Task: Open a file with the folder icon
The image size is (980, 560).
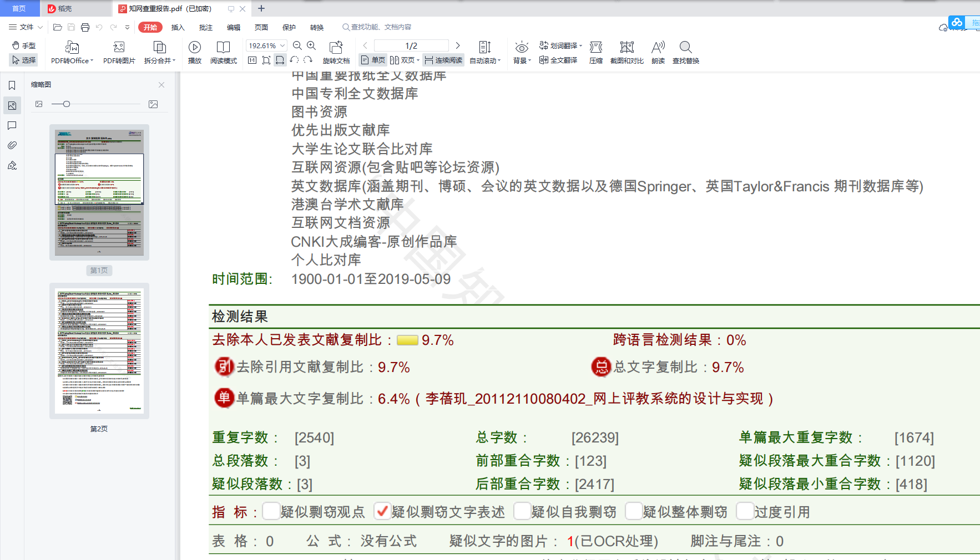Action: tap(57, 27)
